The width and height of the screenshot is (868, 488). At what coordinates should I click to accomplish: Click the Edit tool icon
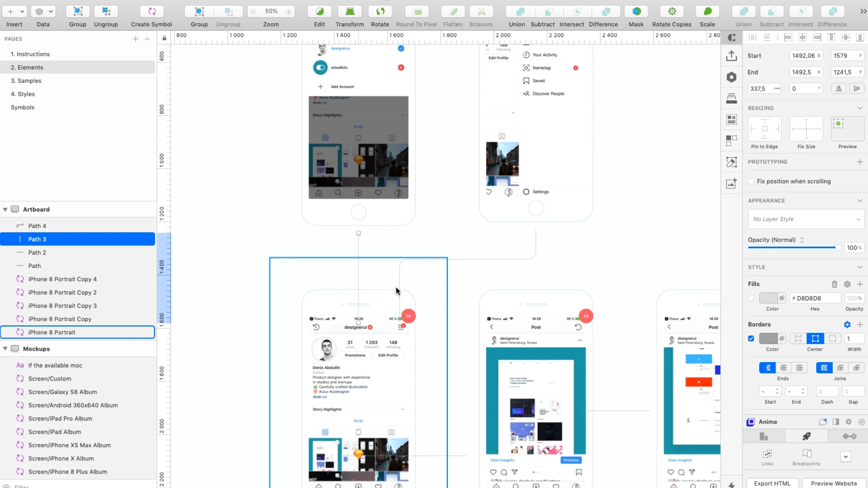pyautogui.click(x=319, y=12)
